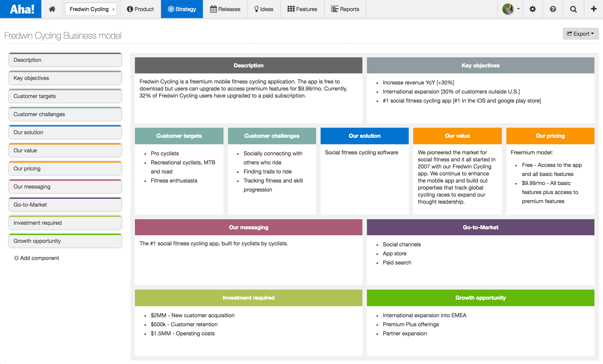The image size is (603, 364).
Task: Switch to the Releases tab
Action: tap(225, 9)
